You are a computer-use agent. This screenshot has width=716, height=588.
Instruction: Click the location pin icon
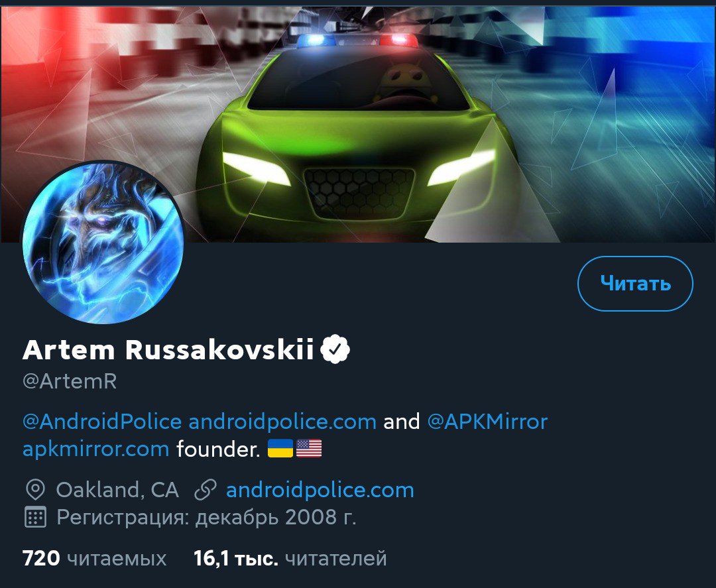(x=35, y=490)
